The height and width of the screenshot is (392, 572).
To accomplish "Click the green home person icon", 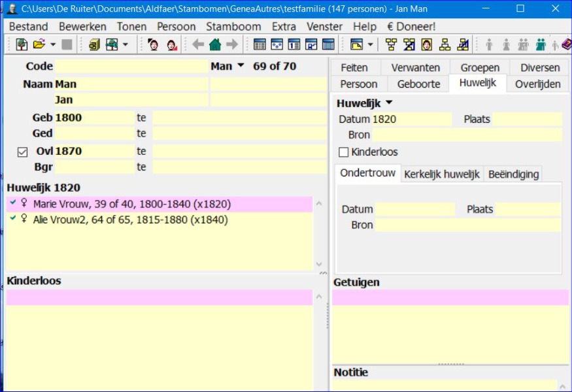I will pyautogui.click(x=215, y=45).
